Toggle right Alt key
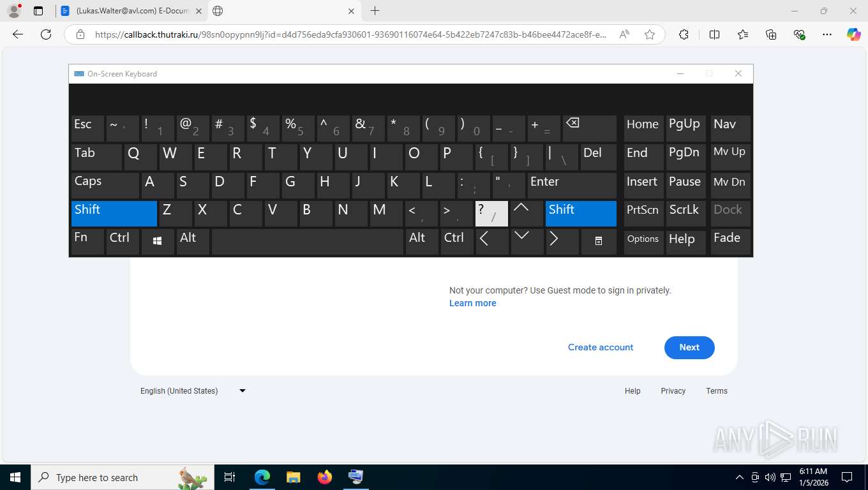The image size is (868, 490). [421, 241]
